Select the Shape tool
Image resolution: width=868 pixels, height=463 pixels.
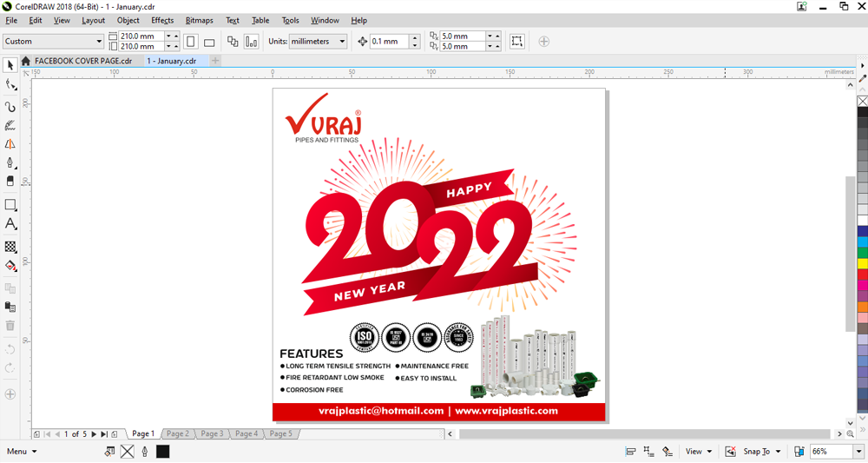(10, 85)
